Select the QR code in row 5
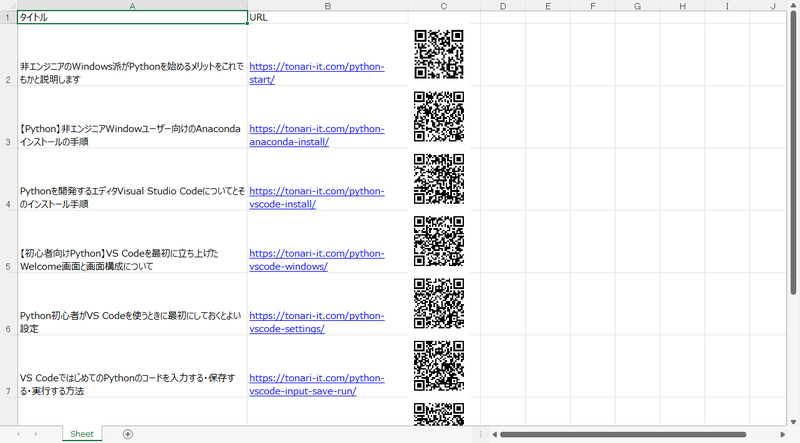The width and height of the screenshot is (800, 443). pos(439,241)
